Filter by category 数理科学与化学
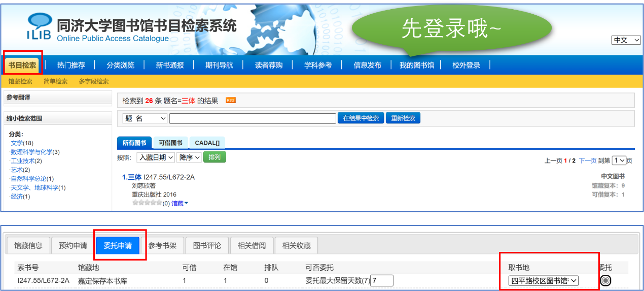This screenshot has width=644, height=291. coord(31,152)
